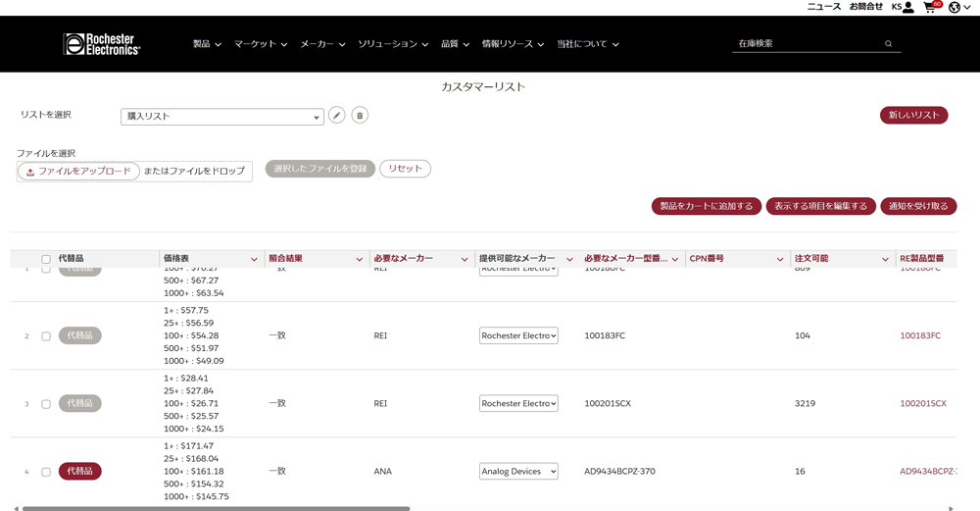
Task: Expand the 提供可能なメーカー column menu
Action: click(x=569, y=259)
